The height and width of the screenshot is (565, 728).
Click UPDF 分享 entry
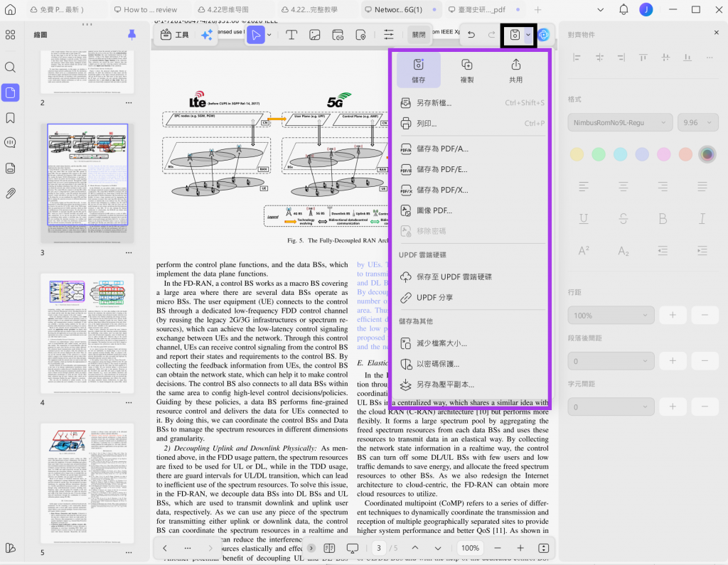[472, 298]
